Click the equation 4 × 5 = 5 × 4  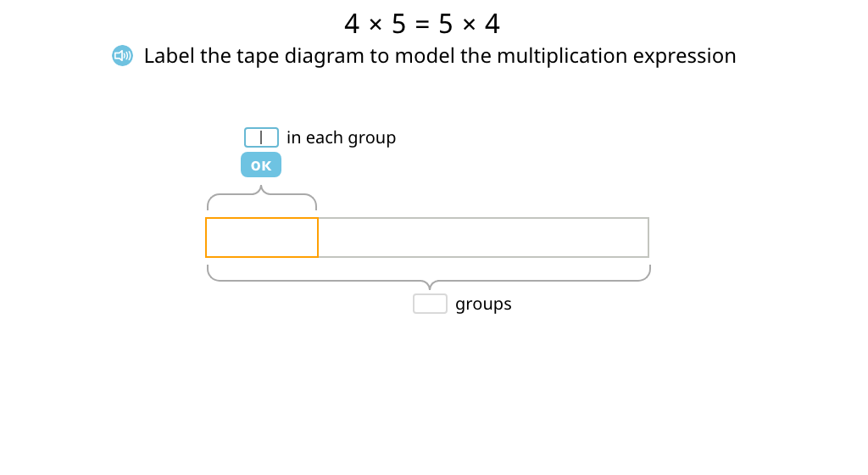tap(422, 24)
